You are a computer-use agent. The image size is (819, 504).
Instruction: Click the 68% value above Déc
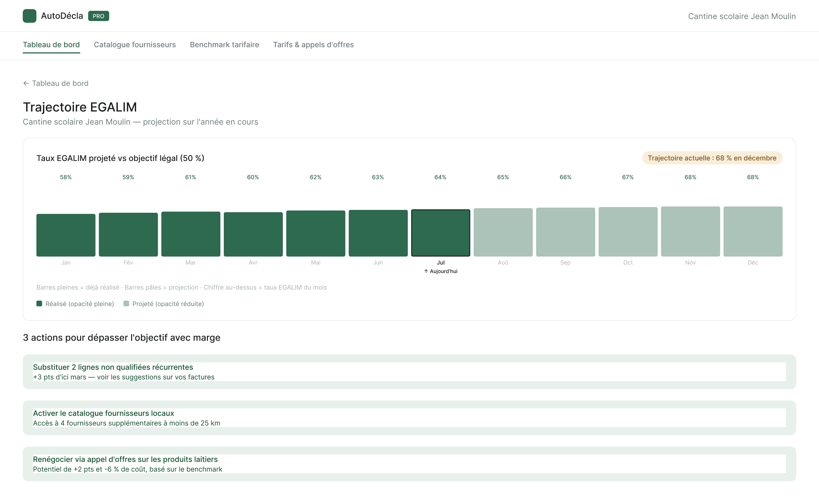[x=753, y=177]
